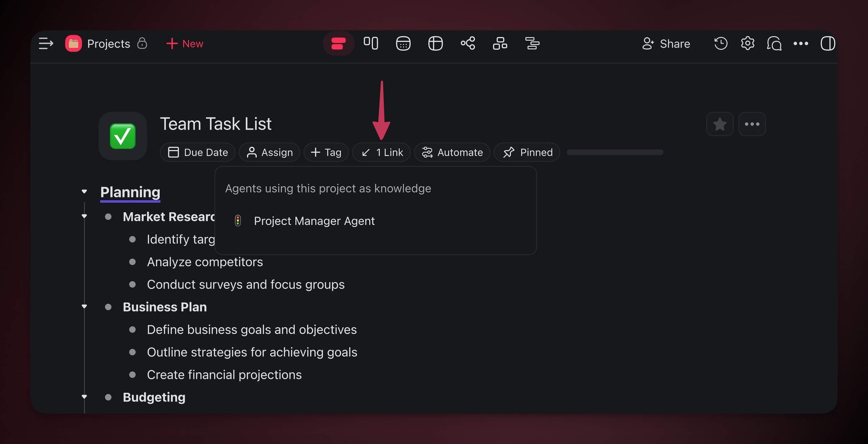Image resolution: width=868 pixels, height=444 pixels.
Task: Open the comments chat icon
Action: click(x=774, y=44)
